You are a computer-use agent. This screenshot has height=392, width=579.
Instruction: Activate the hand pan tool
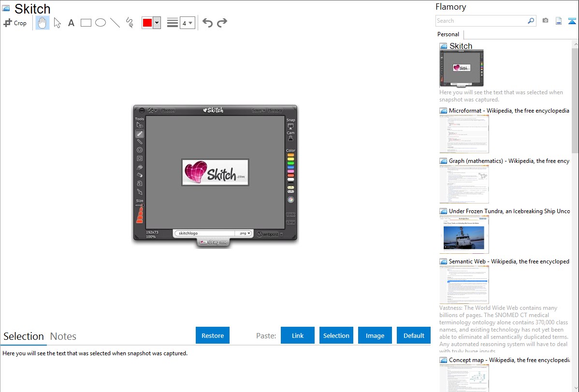click(43, 23)
